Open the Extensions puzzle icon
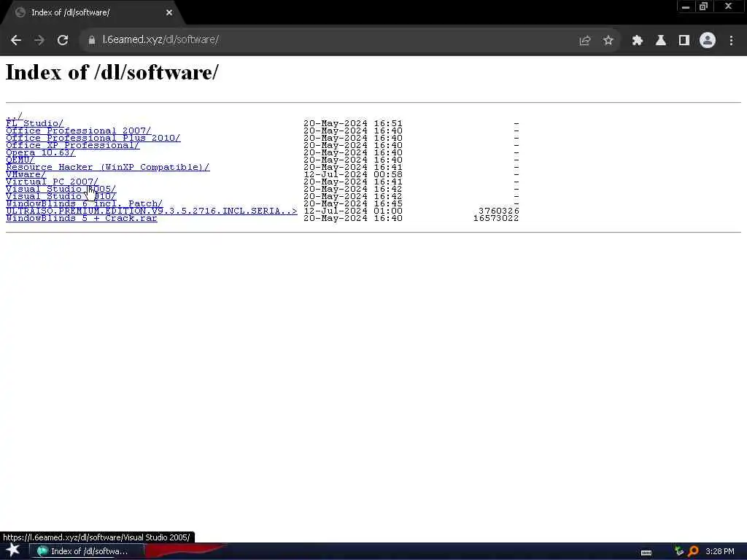This screenshot has width=747, height=560. 637,41
